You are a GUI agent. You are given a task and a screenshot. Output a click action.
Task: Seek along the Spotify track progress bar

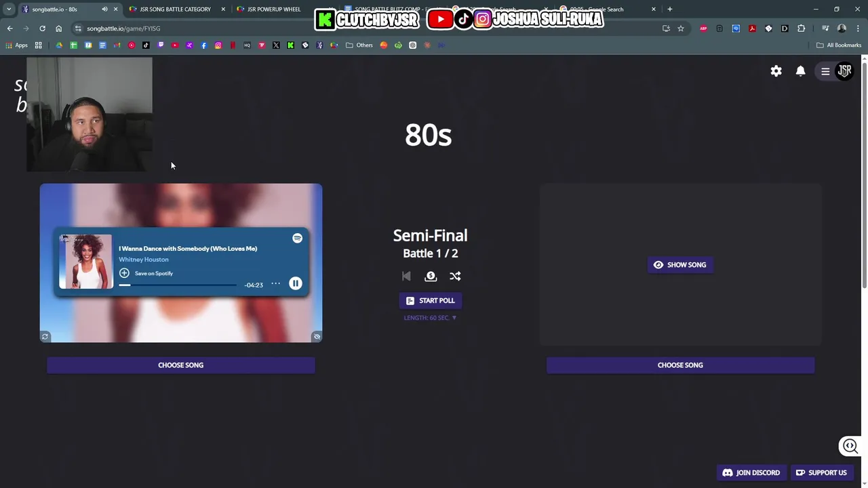178,285
